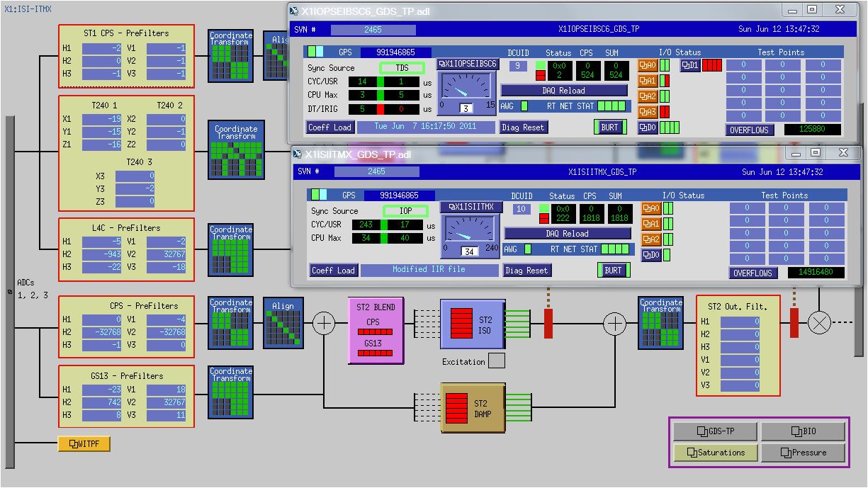Image resolution: width=868 pixels, height=488 pixels.
Task: Open A1 ADC status in IOPSEIBSC6 window
Action: 648,81
